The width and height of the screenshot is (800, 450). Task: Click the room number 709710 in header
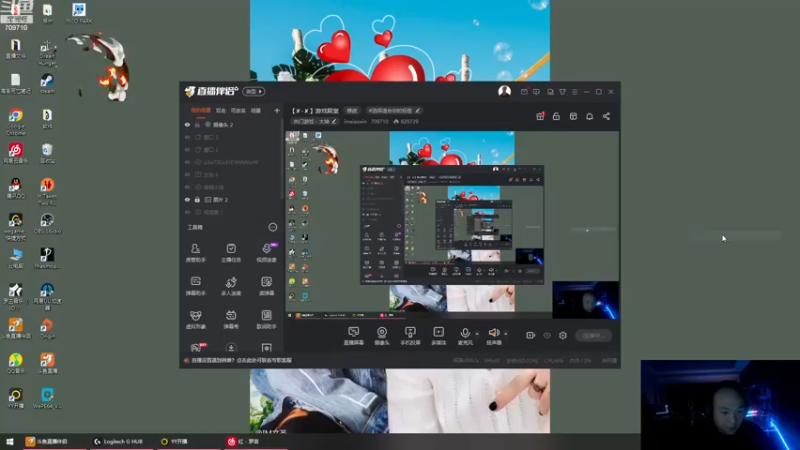[x=380, y=121]
